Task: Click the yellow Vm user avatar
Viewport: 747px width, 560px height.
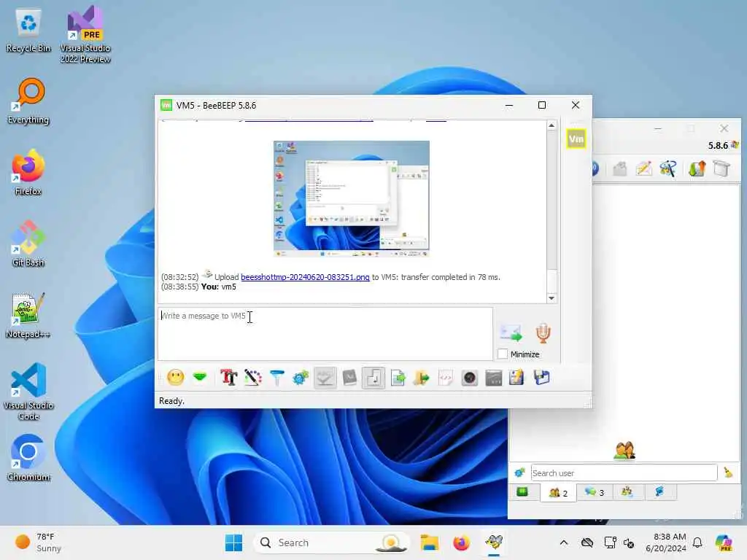Action: click(x=576, y=139)
